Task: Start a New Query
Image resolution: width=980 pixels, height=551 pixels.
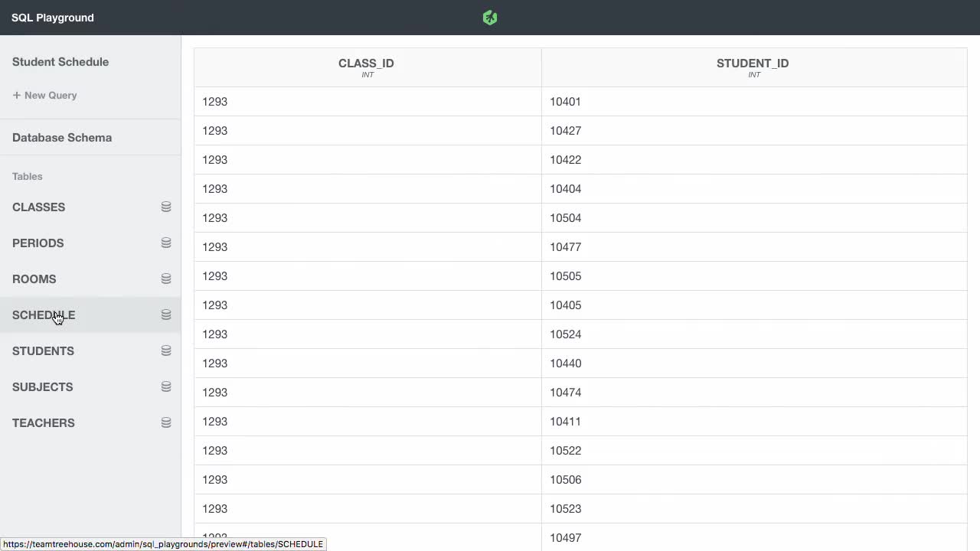Action: [x=45, y=95]
